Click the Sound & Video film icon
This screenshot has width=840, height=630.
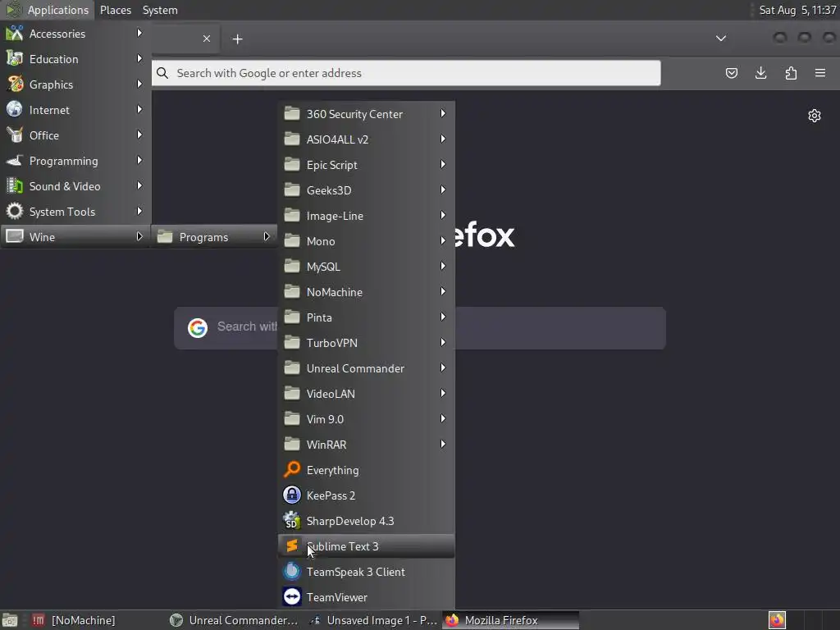(15, 186)
